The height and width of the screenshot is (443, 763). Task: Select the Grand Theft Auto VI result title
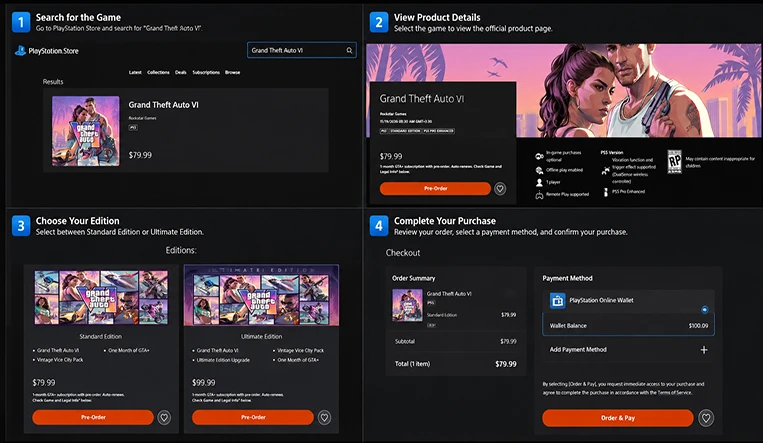pos(164,105)
